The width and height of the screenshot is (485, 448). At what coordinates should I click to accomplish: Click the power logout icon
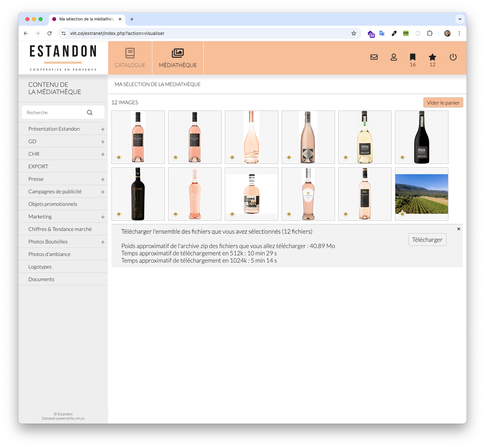tap(453, 57)
